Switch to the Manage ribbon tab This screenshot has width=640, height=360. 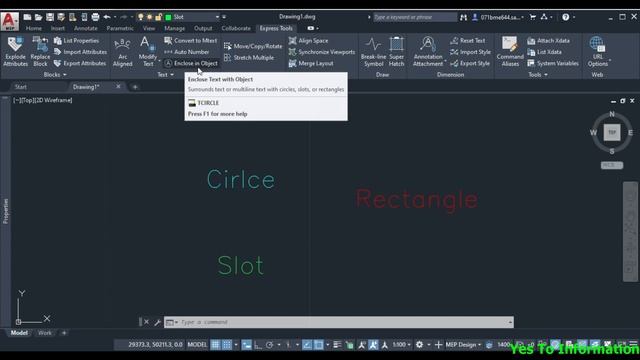(x=175, y=28)
